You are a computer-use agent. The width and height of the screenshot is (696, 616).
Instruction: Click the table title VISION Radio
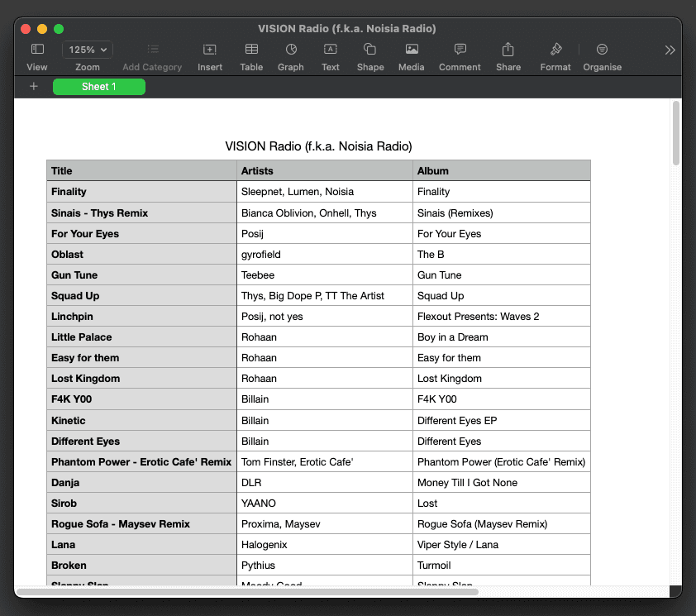(x=319, y=146)
